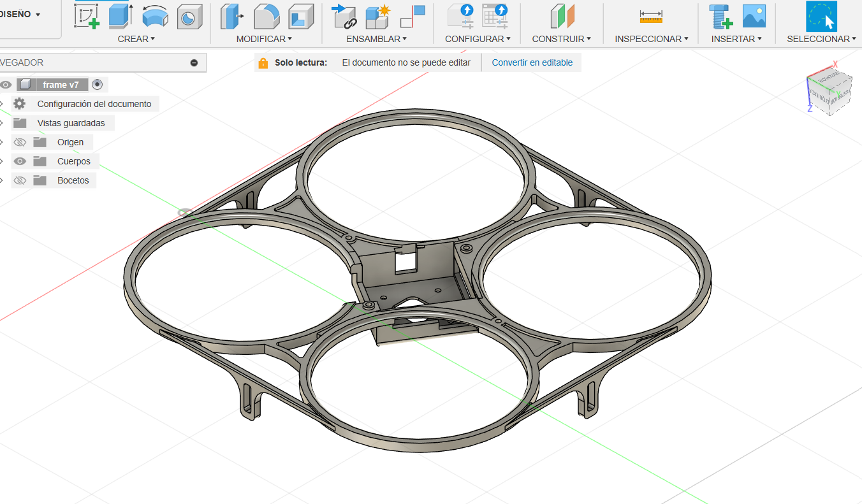Click the Cuerpos folder label
Image resolution: width=862 pixels, height=504 pixels.
click(74, 161)
